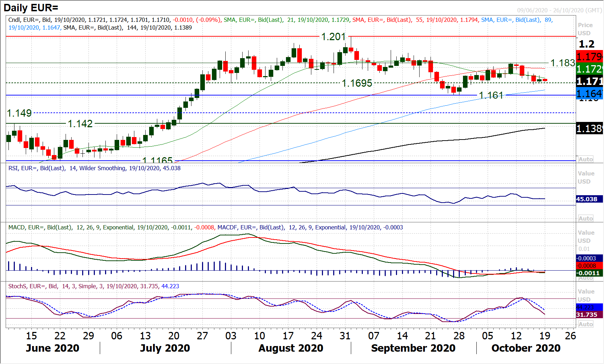The height and width of the screenshot is (364, 604).
Task: Click the 1.161 support level label
Action: [x=491, y=95]
